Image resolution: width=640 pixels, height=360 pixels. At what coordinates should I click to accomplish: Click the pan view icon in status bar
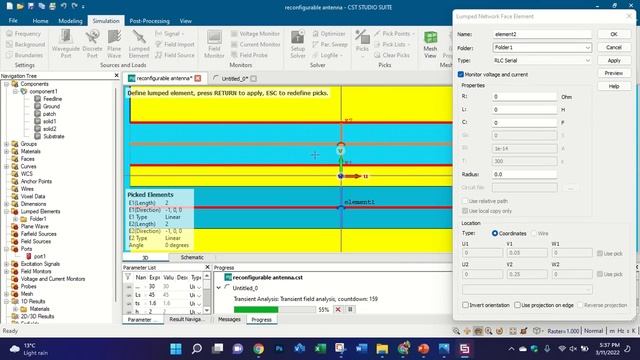coord(467,331)
